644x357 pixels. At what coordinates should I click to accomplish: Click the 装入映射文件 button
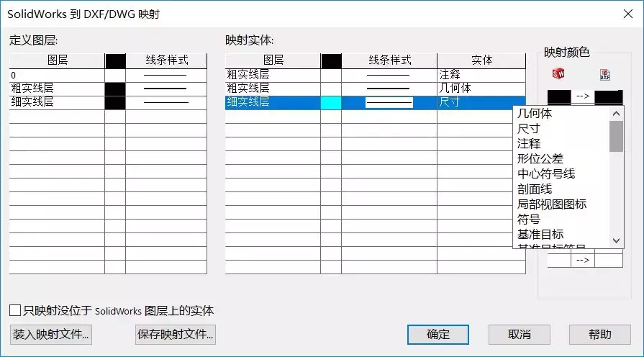tap(51, 335)
